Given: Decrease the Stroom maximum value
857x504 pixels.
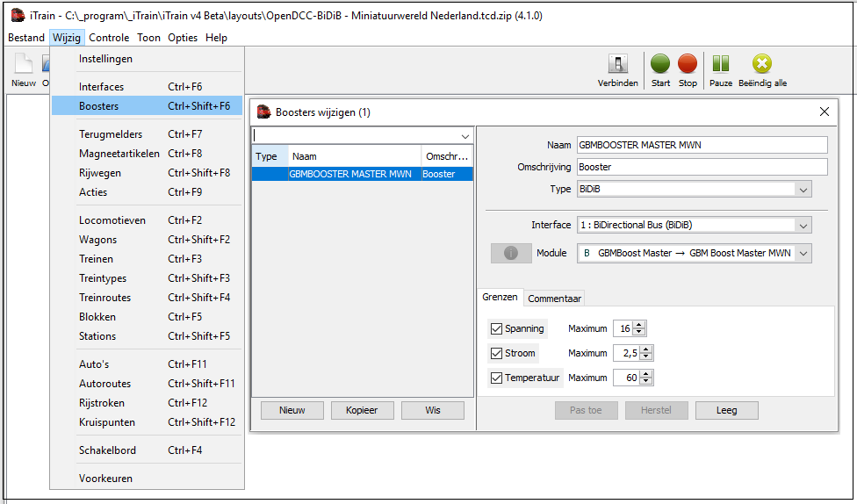Looking at the screenshot, I should (x=646, y=356).
